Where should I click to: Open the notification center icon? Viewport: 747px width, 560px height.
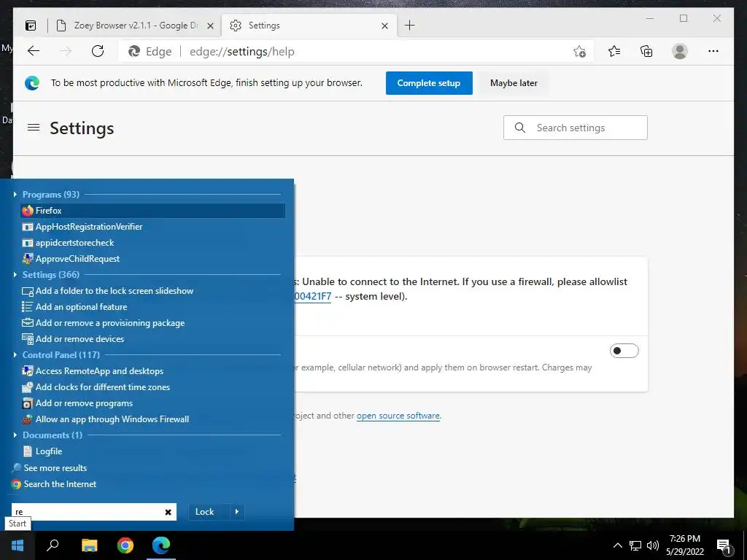[x=724, y=546]
